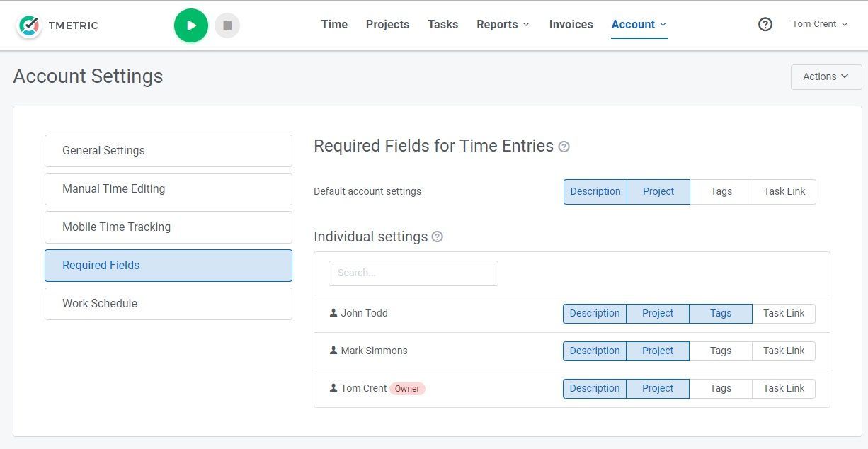
Task: Enable Task Link for Tom Crent
Action: coord(784,389)
